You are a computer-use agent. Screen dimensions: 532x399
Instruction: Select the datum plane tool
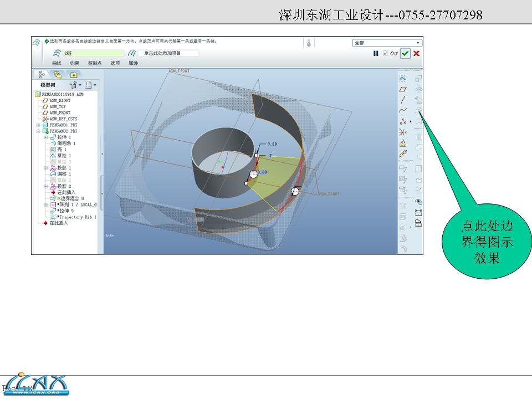[403, 89]
